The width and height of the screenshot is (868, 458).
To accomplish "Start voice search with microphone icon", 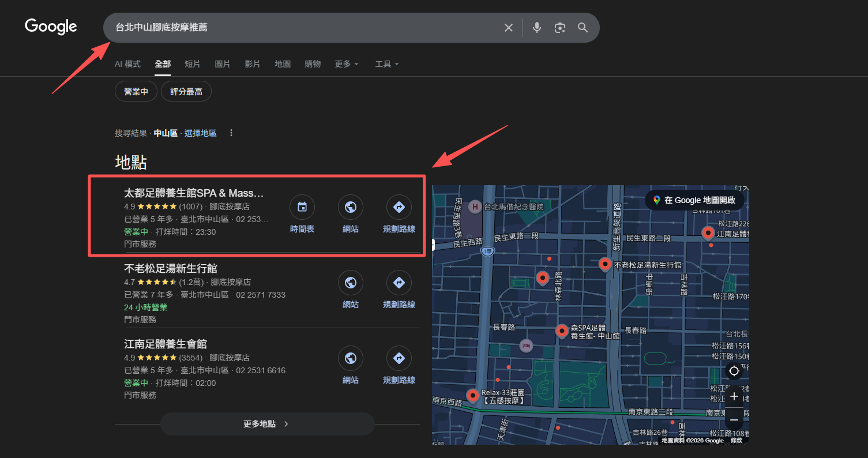I will click(537, 28).
